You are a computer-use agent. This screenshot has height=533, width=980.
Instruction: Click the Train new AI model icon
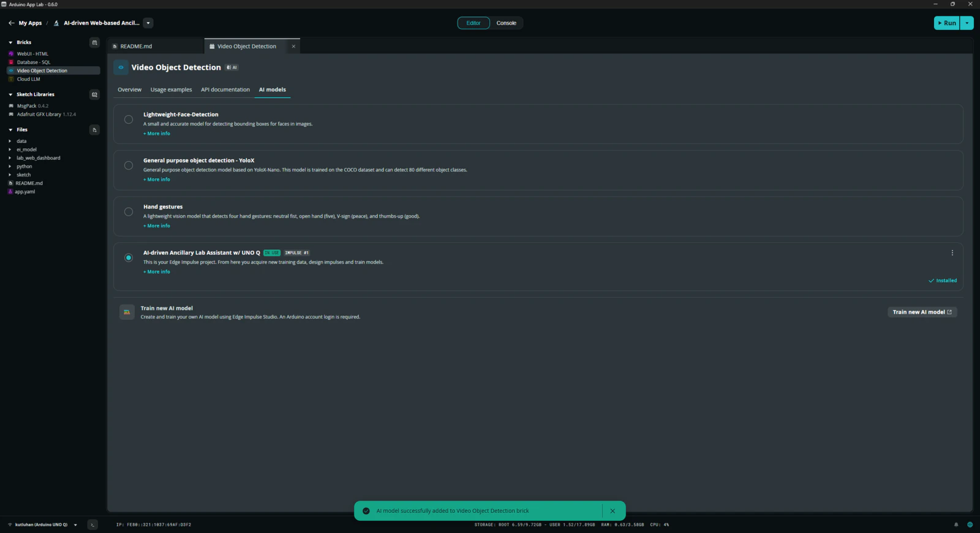(x=127, y=312)
